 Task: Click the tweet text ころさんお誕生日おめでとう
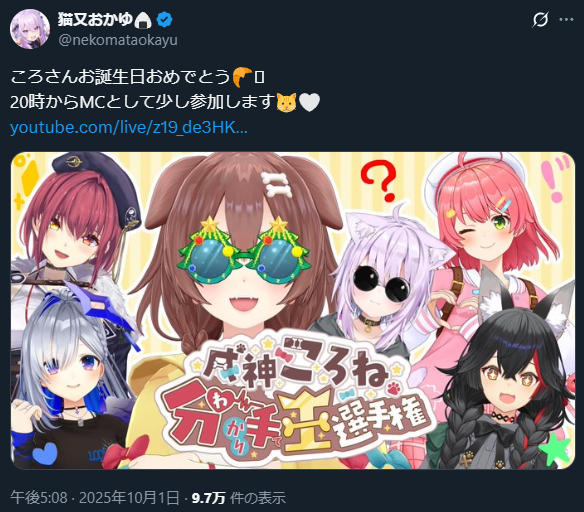click(120, 77)
